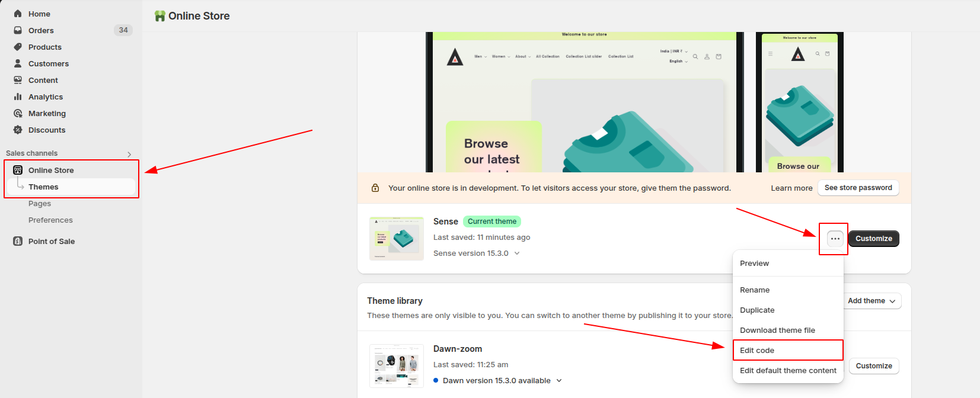
Task: Customize the Sense current theme
Action: point(874,239)
